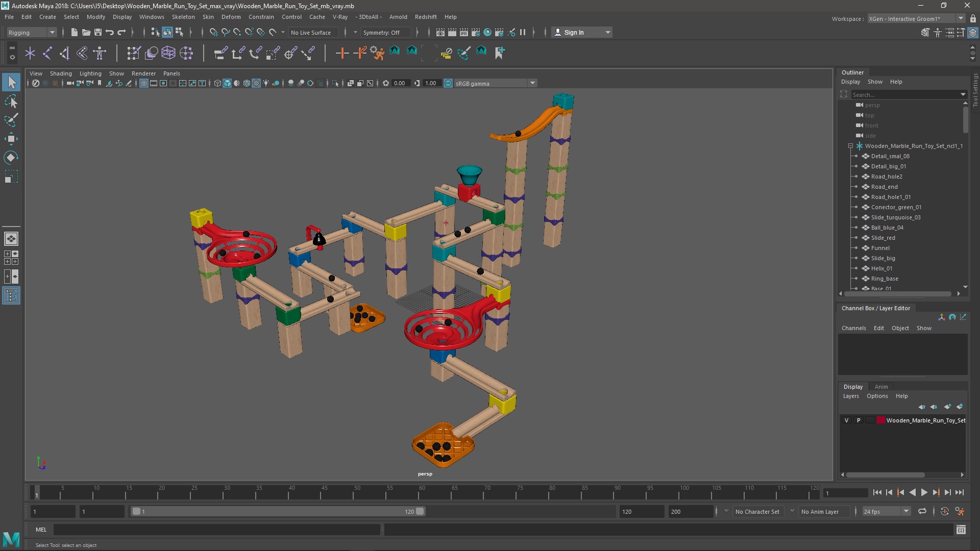Open the Skeleton menu
The image size is (980, 551).
(183, 17)
